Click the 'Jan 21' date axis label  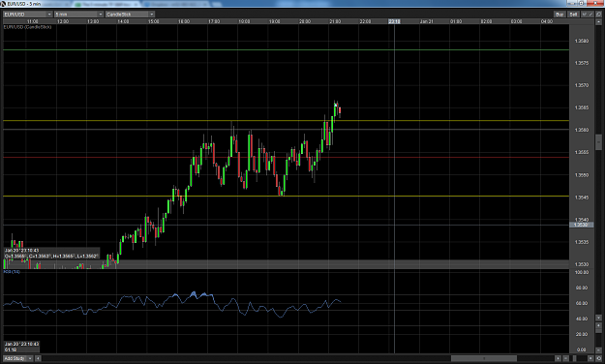pyautogui.click(x=426, y=21)
